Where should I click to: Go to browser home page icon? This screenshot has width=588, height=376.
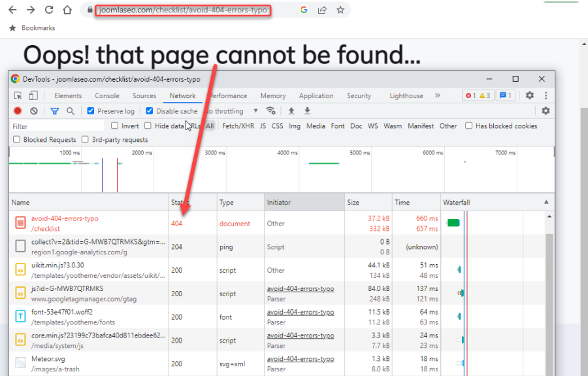(x=67, y=10)
